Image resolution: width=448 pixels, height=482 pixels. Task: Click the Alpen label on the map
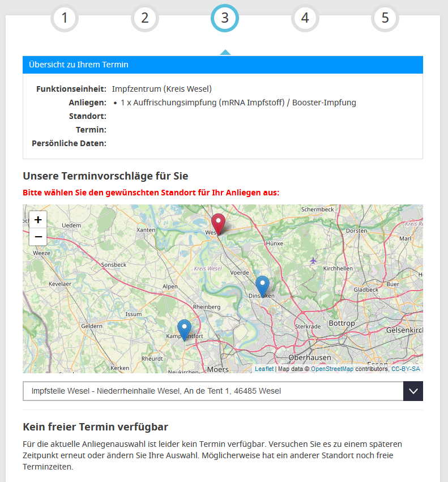coord(170,287)
